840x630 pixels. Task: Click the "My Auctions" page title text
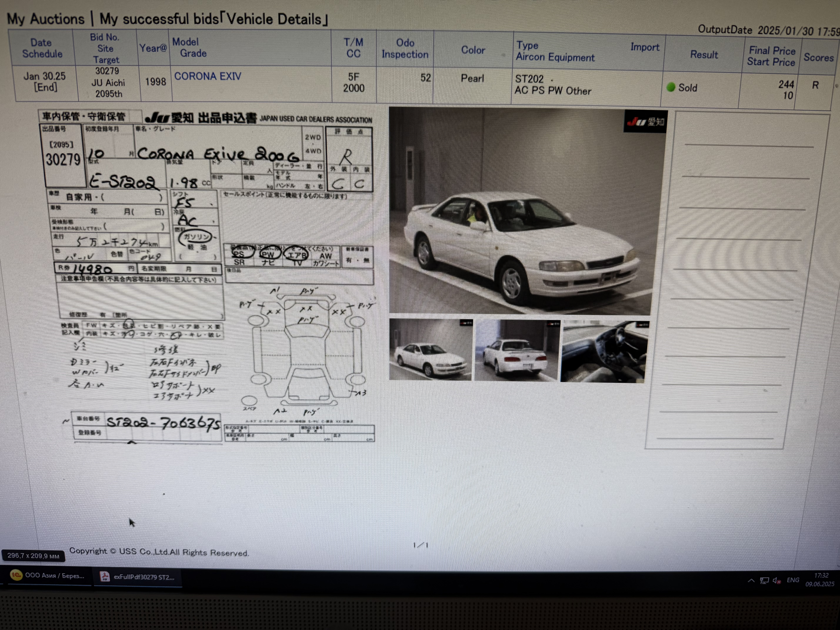pos(46,19)
